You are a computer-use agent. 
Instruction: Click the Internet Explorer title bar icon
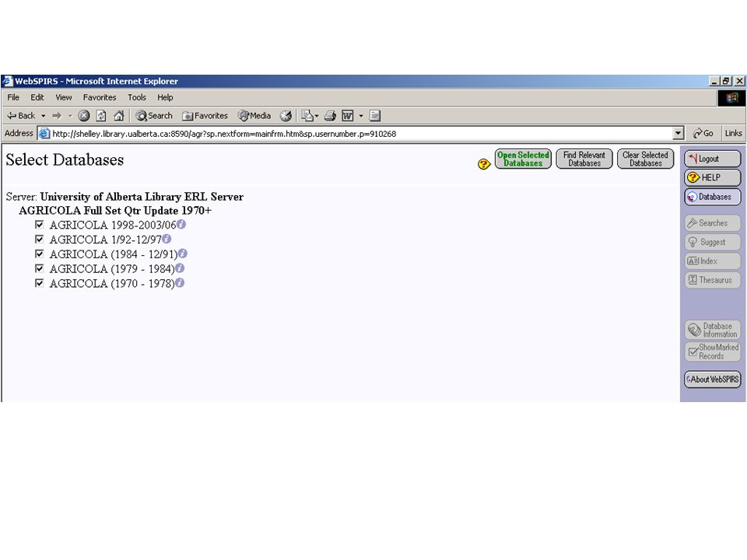[x=7, y=81]
